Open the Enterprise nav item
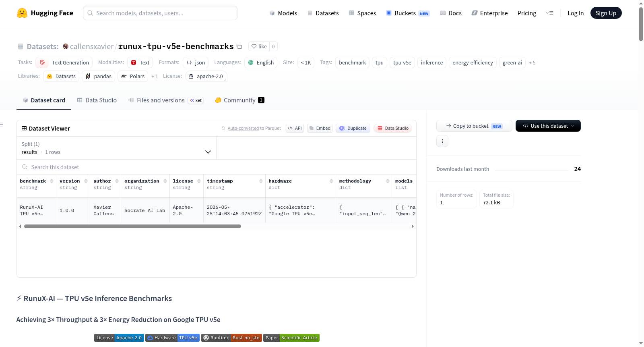Image resolution: width=644 pixels, height=347 pixels. 489,13
